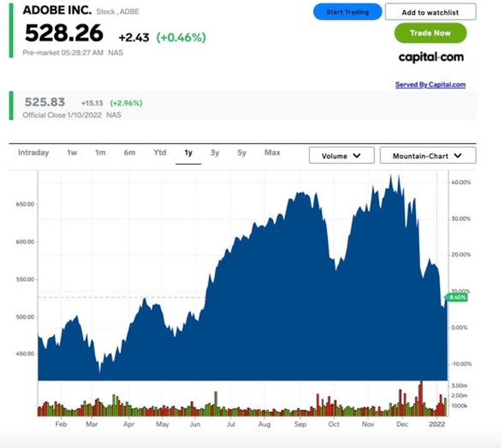The image size is (501, 448).
Task: Click the Mar month label
Action: pos(91,424)
